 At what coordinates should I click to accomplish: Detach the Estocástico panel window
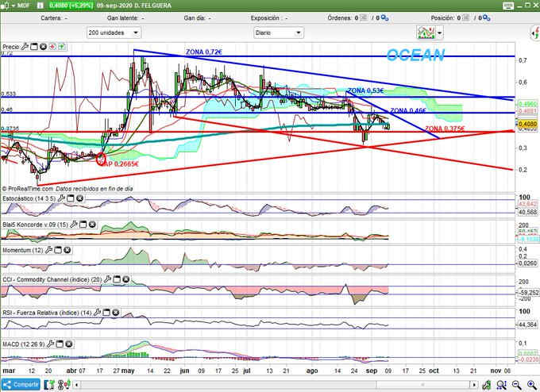coord(71,198)
